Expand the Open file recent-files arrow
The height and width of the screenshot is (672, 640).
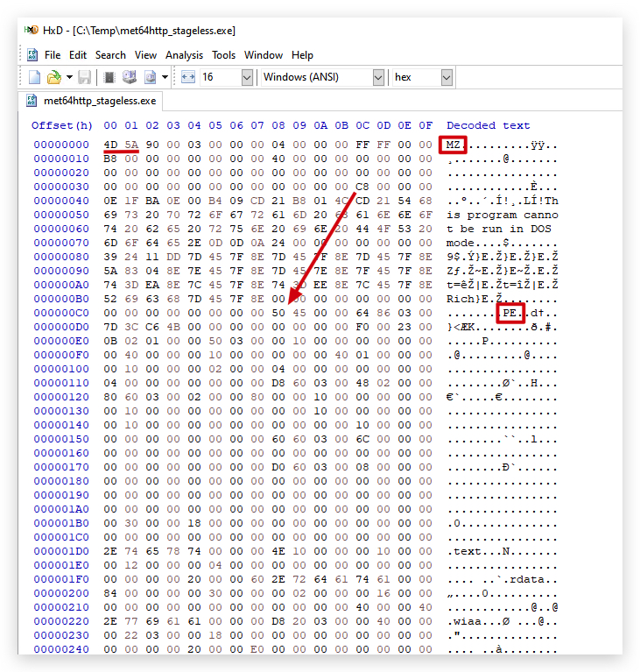(x=69, y=77)
